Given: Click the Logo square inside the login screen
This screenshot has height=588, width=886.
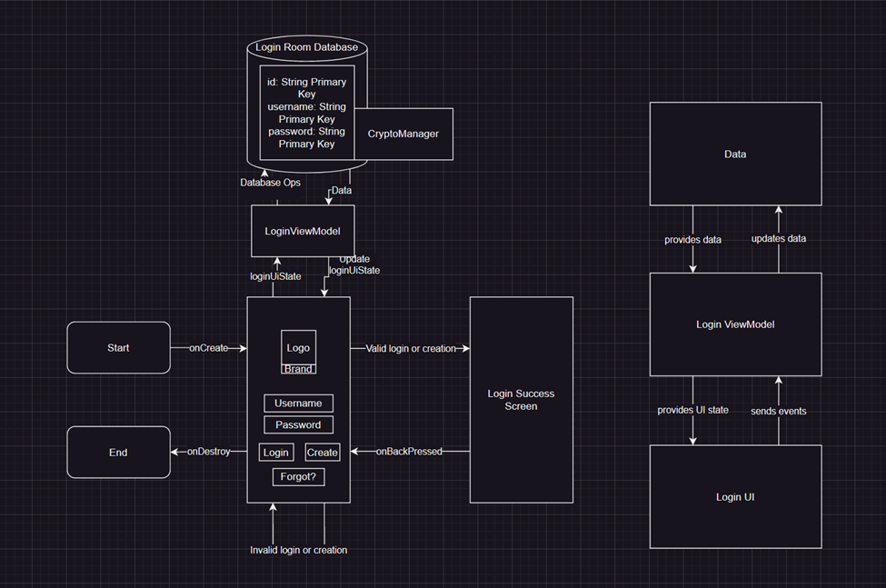Looking at the screenshot, I should 298,346.
